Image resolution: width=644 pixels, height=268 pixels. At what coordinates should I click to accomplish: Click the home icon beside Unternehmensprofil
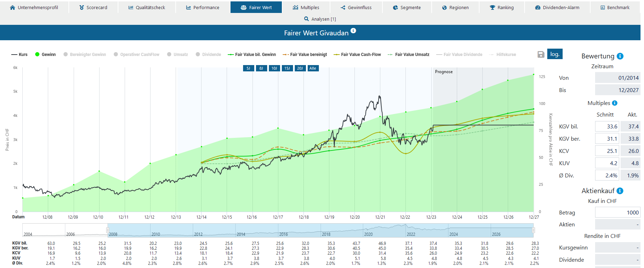click(13, 7)
